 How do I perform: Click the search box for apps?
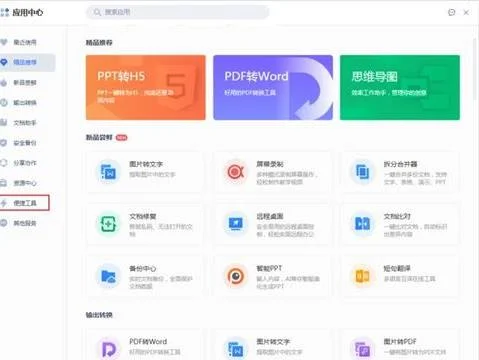coord(178,12)
